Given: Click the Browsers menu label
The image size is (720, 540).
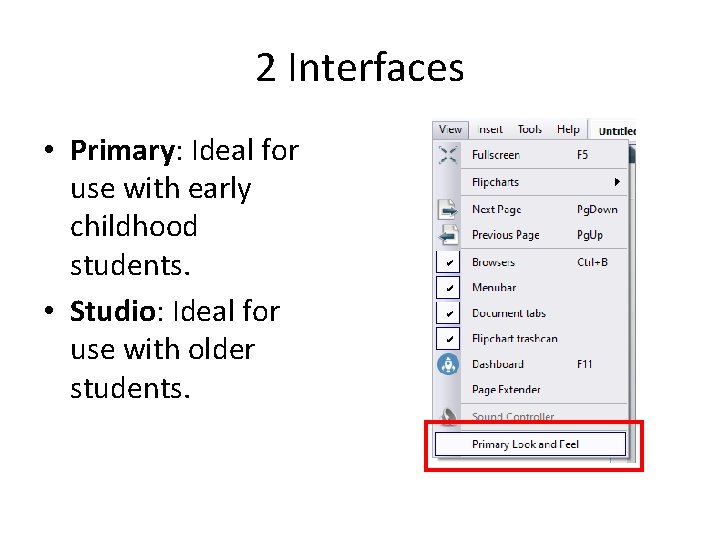Looking at the screenshot, I should click(493, 262).
